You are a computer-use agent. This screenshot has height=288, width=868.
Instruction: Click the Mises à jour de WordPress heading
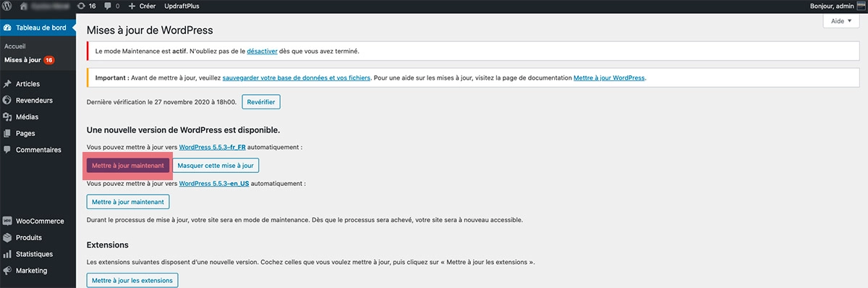click(149, 30)
